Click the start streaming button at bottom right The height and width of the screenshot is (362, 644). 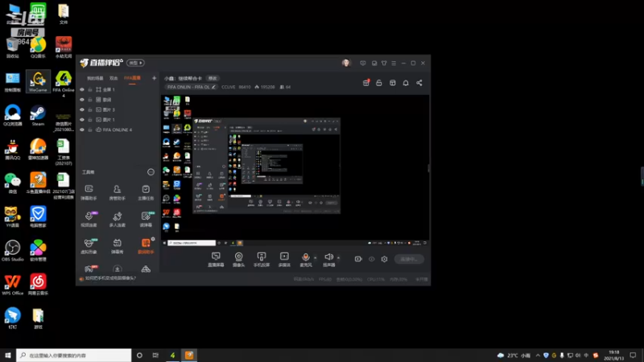click(x=409, y=259)
